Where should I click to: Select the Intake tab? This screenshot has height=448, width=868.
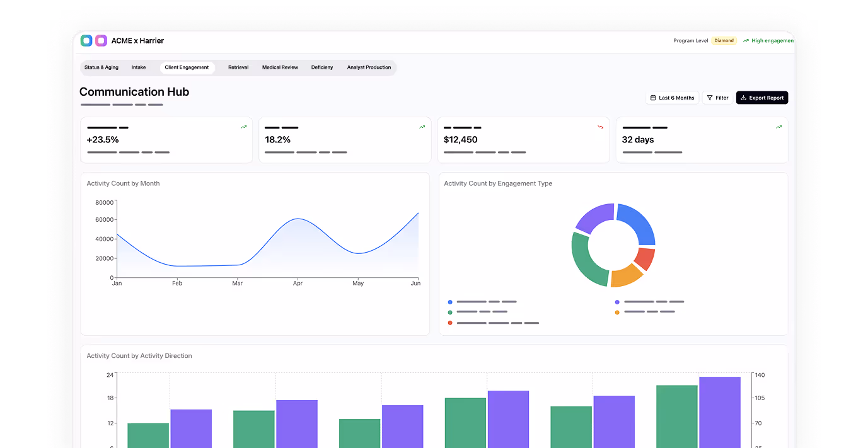[x=139, y=67]
